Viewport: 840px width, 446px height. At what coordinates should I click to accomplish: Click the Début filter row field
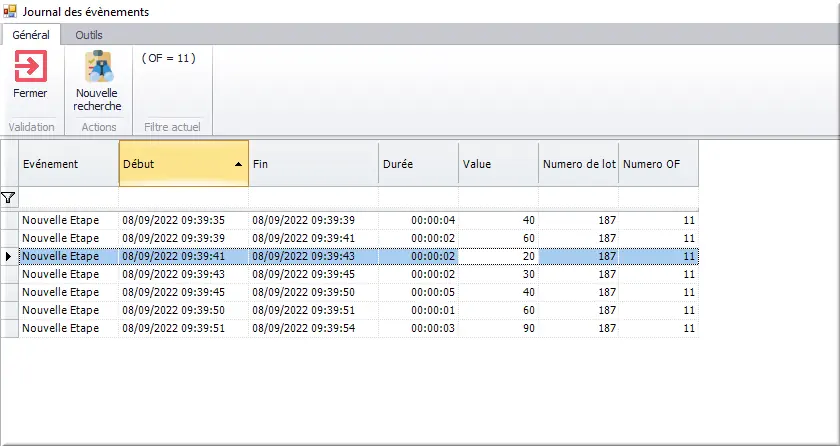[x=184, y=198]
